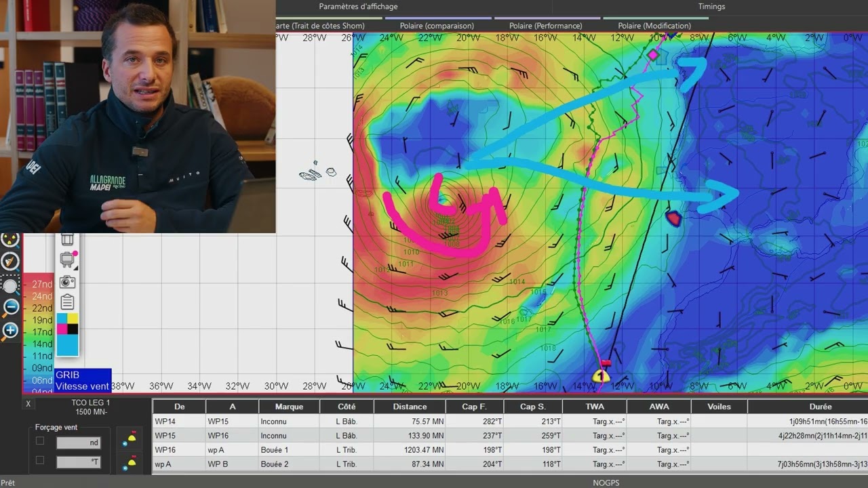Screen dimensions: 868x488
Task: Click the red and blue boat marker on the map
Action: coord(673,218)
